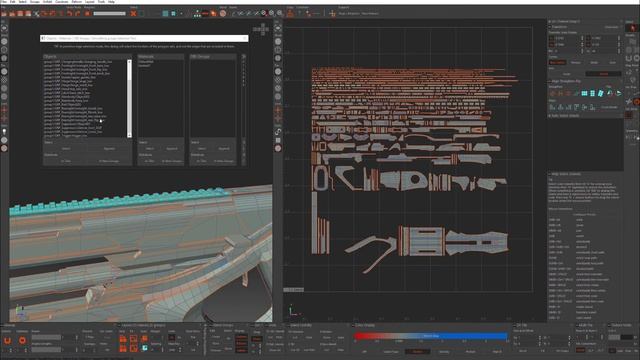Open the Select menu
Viewport: 640px width, 360px height.
23,2
